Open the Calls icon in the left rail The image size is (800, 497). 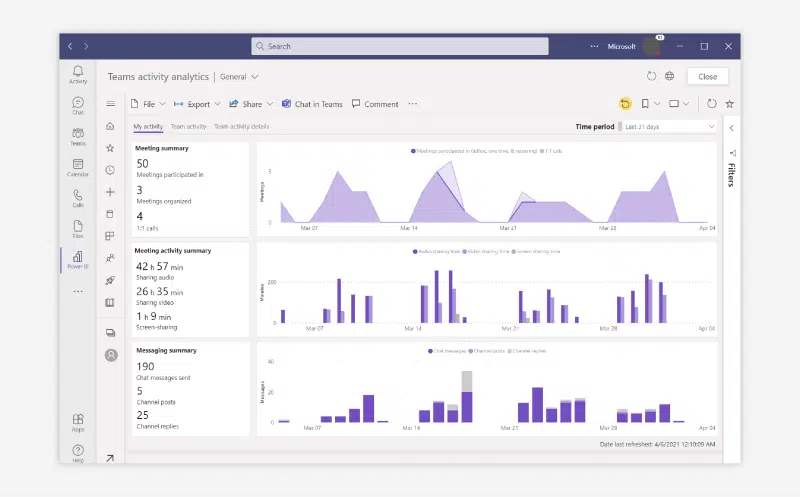[78, 198]
